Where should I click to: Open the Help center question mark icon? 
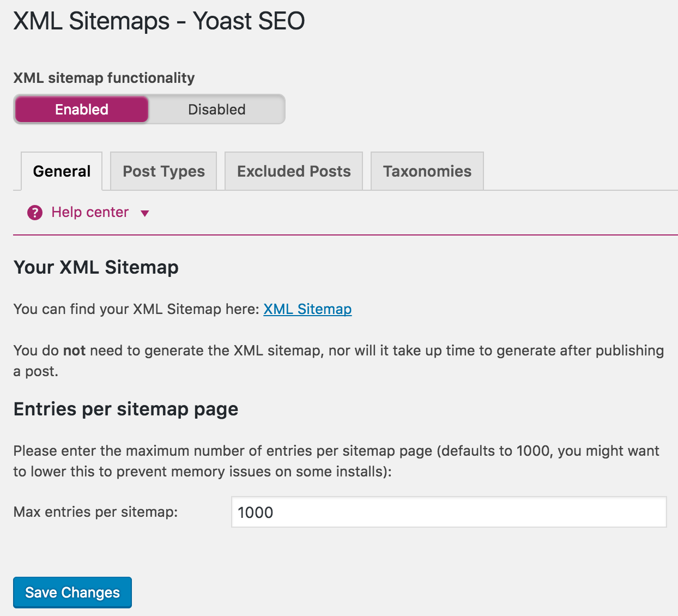[x=34, y=213]
